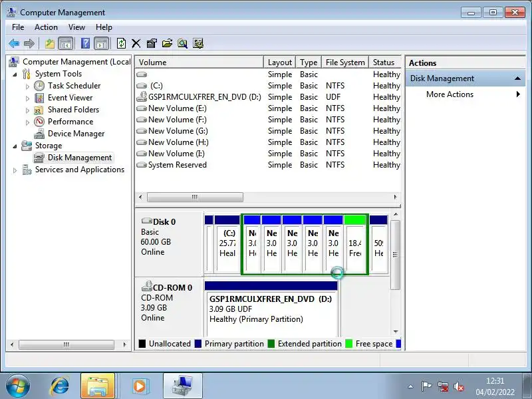This screenshot has height=399, width=532.
Task: Select New Volume (E:) row
Action: point(268,108)
